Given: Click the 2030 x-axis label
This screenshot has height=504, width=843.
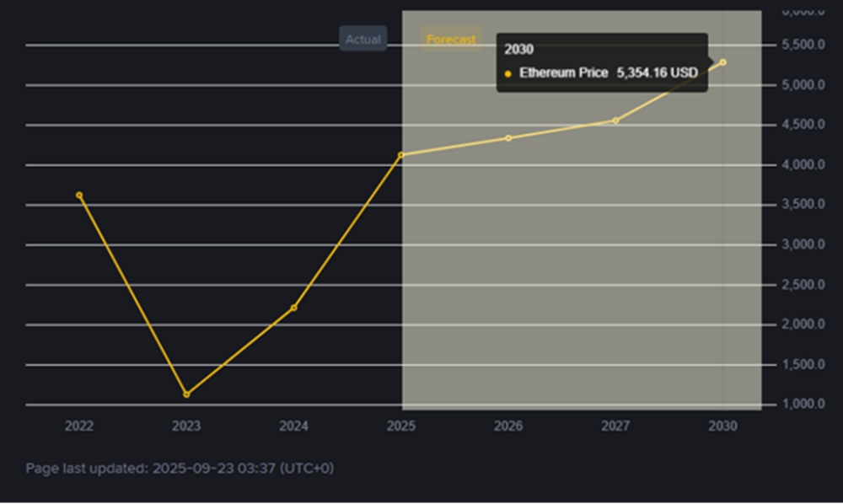Looking at the screenshot, I should click(722, 426).
